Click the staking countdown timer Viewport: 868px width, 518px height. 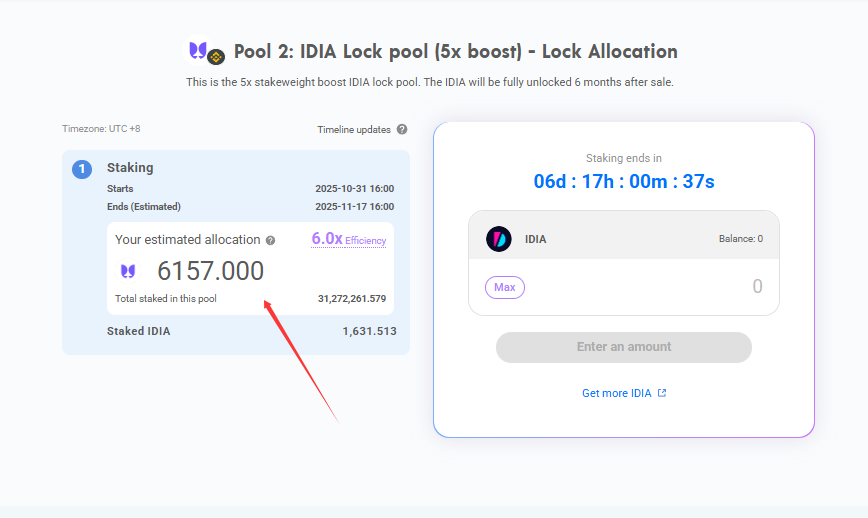[x=624, y=181]
